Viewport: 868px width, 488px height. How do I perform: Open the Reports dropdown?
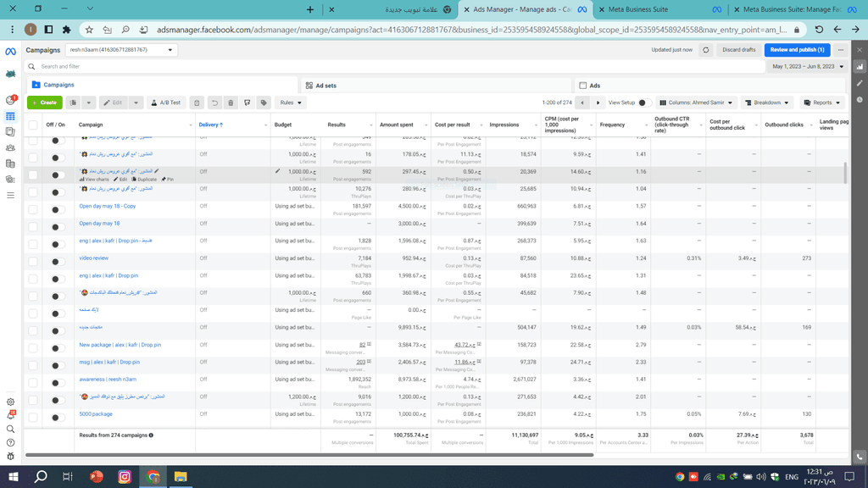coord(821,103)
